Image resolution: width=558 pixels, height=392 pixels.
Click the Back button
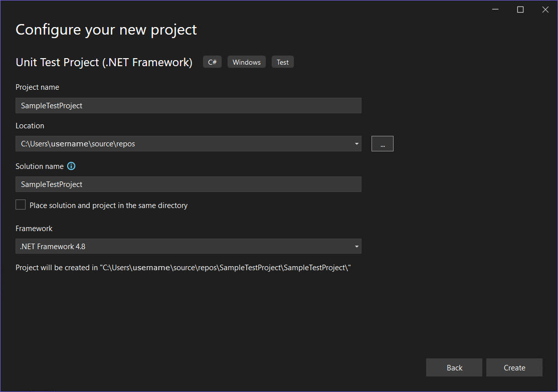[x=454, y=367]
